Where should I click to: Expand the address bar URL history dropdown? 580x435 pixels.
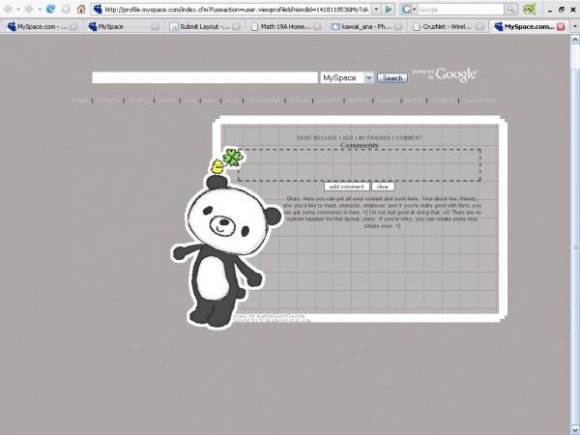click(x=376, y=9)
